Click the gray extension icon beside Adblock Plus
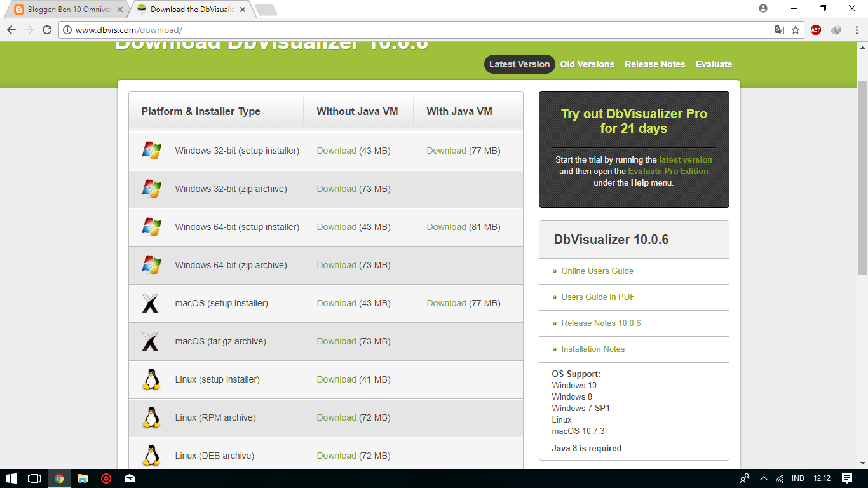The image size is (868, 488). pyautogui.click(x=836, y=30)
